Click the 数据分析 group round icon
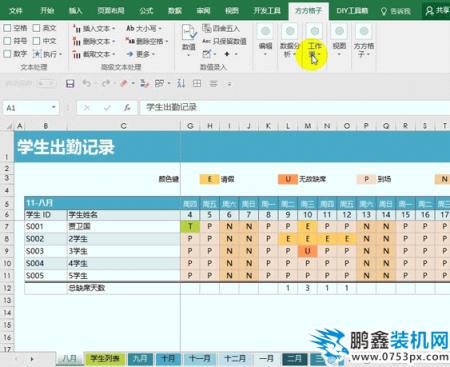Screen dimensions: 450x367 (x=290, y=31)
